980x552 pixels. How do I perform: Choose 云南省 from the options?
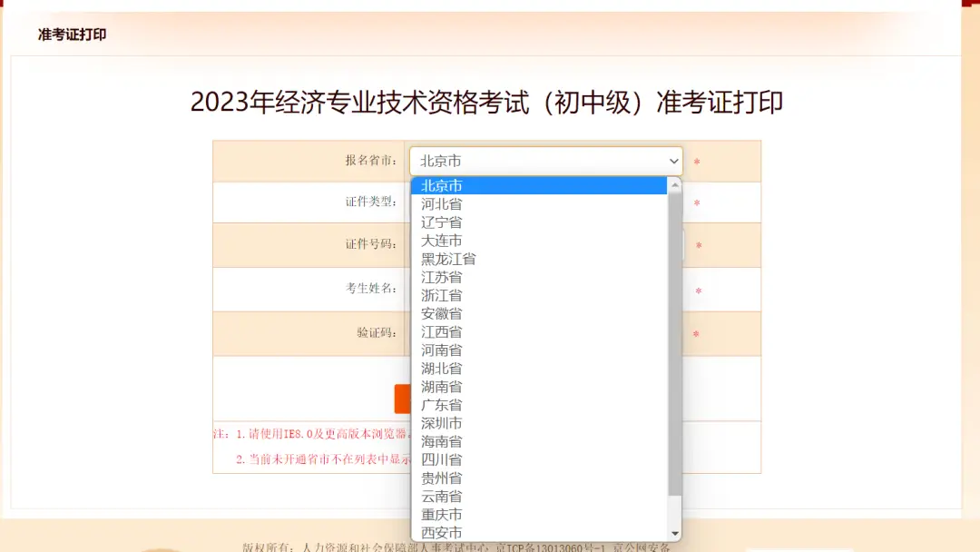(442, 496)
